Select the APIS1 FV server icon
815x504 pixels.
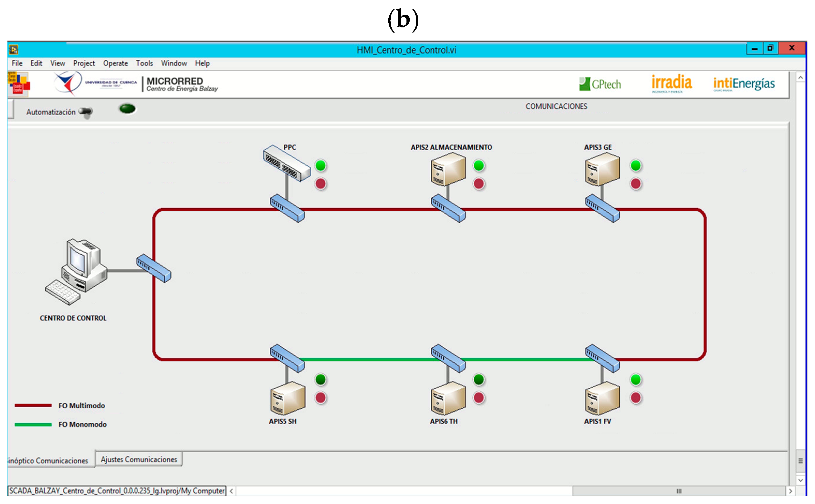pyautogui.click(x=602, y=398)
